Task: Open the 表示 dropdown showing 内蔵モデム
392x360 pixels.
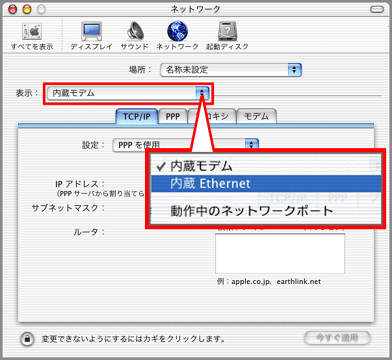Action: pos(128,93)
